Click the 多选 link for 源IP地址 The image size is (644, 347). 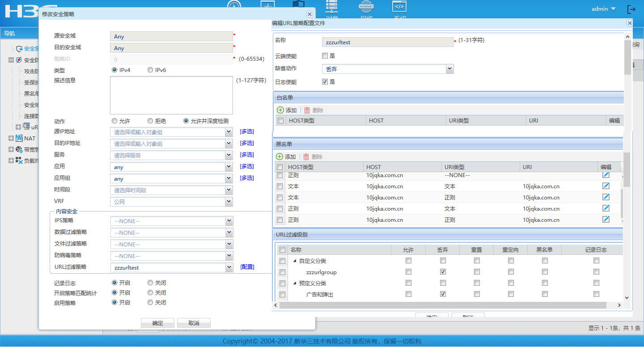(x=247, y=131)
